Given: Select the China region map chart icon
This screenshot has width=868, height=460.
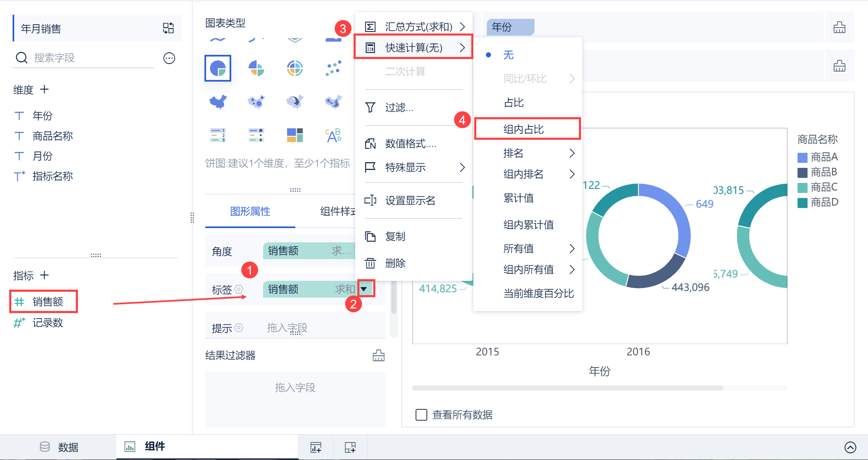Looking at the screenshot, I should [x=218, y=102].
